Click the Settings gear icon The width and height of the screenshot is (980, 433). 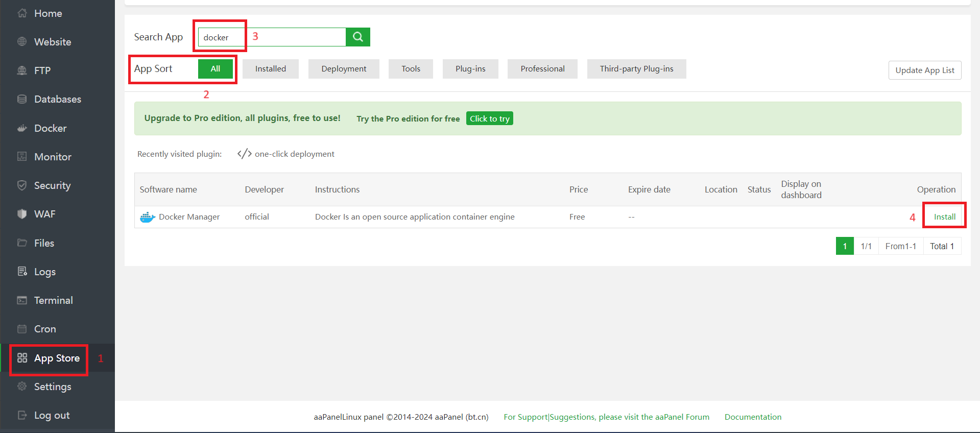pos(22,387)
